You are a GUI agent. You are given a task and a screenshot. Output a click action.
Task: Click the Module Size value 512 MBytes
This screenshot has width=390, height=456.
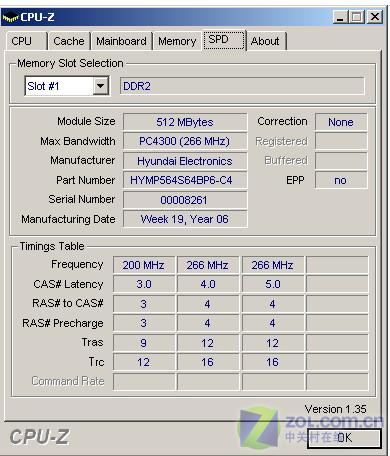185,122
